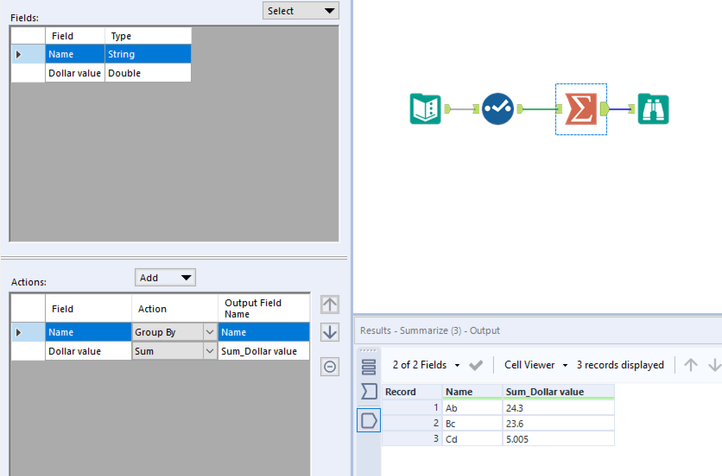Image resolution: width=722 pixels, height=476 pixels.
Task: Edit the Sum_Dollar value output field name
Action: [264, 351]
